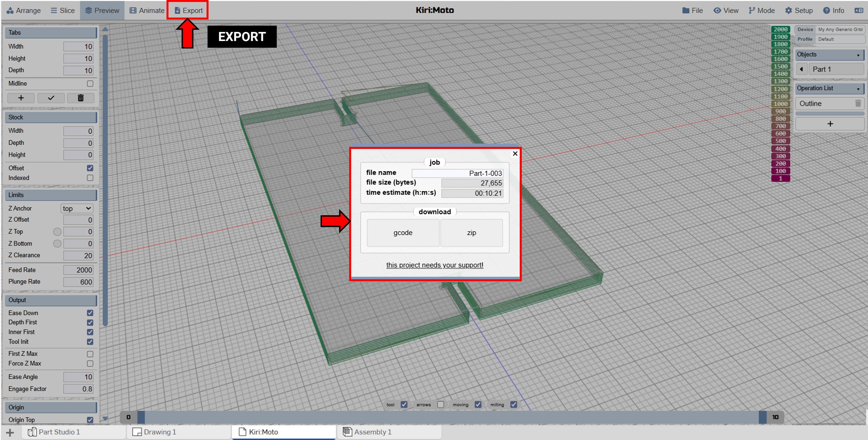Open the Info help menu
The width and height of the screenshot is (868, 440).
[x=834, y=10]
